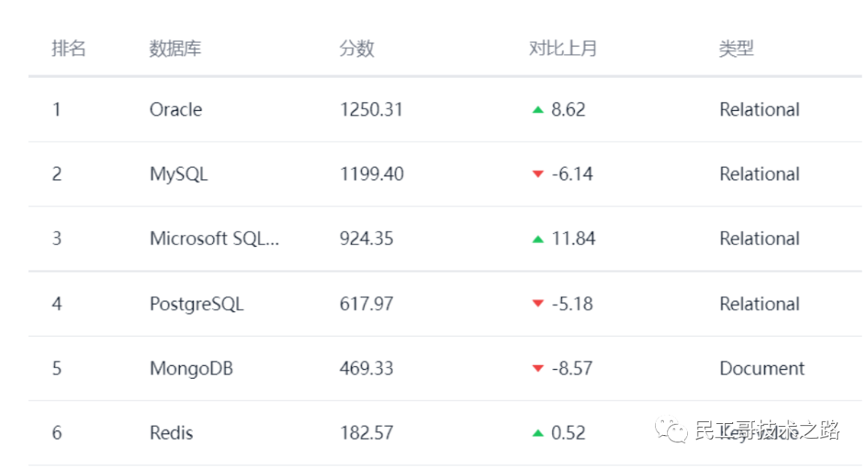This screenshot has width=868, height=468.
Task: Select the Microsoft SQL... database name
Action: [215, 239]
